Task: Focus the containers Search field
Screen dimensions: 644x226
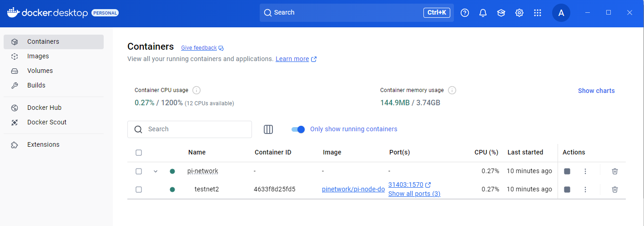Action: point(190,129)
